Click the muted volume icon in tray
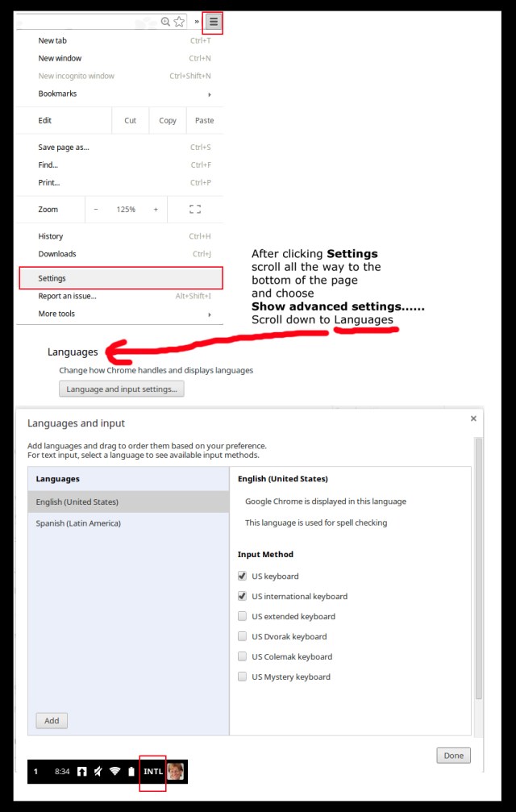The width and height of the screenshot is (516, 812). [x=98, y=772]
